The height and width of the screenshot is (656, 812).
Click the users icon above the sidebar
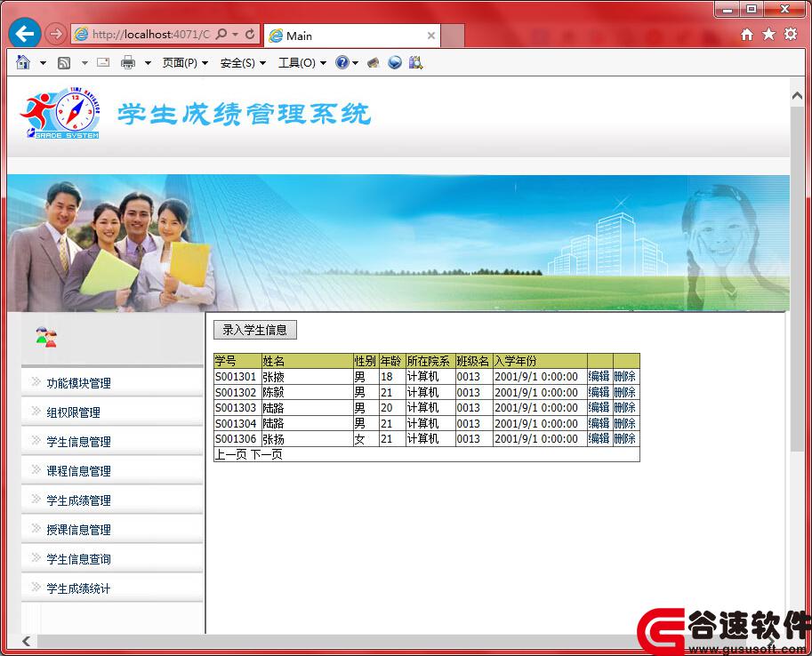pos(46,337)
